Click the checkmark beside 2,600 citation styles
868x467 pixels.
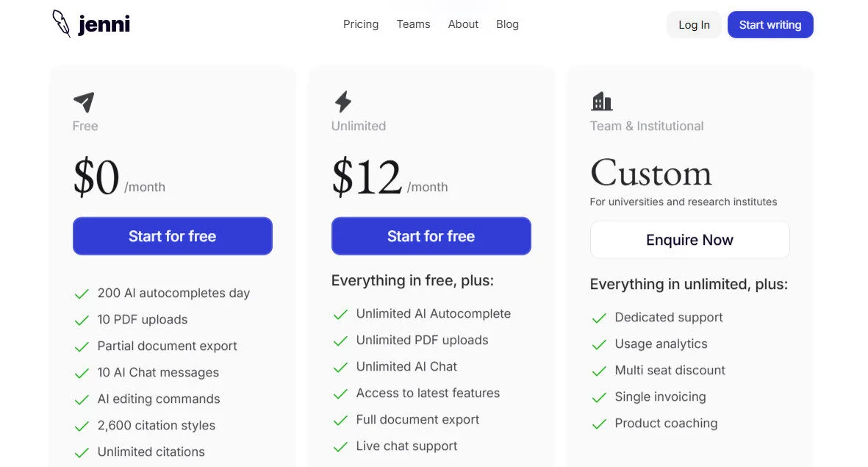[81, 425]
